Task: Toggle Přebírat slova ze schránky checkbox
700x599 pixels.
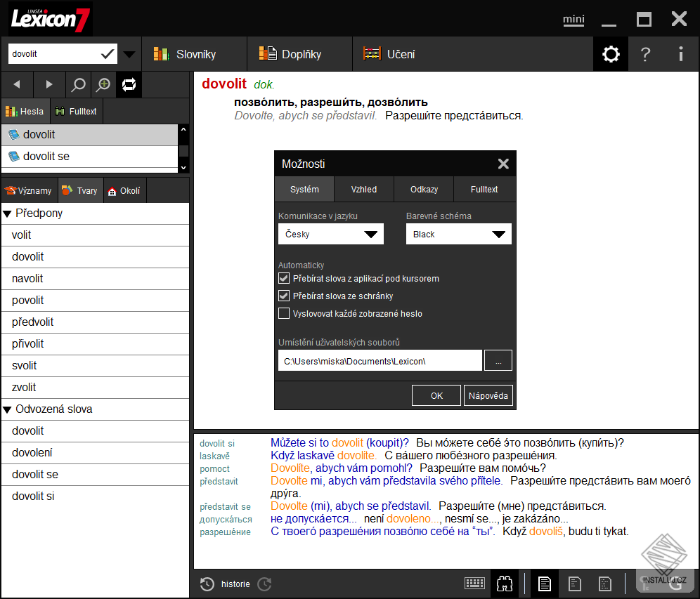Action: click(x=284, y=296)
